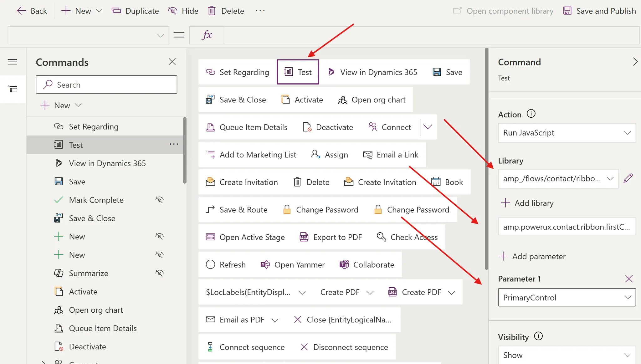Viewport: 641px width, 364px height.
Task: Click the Add parameter link
Action: (x=532, y=256)
